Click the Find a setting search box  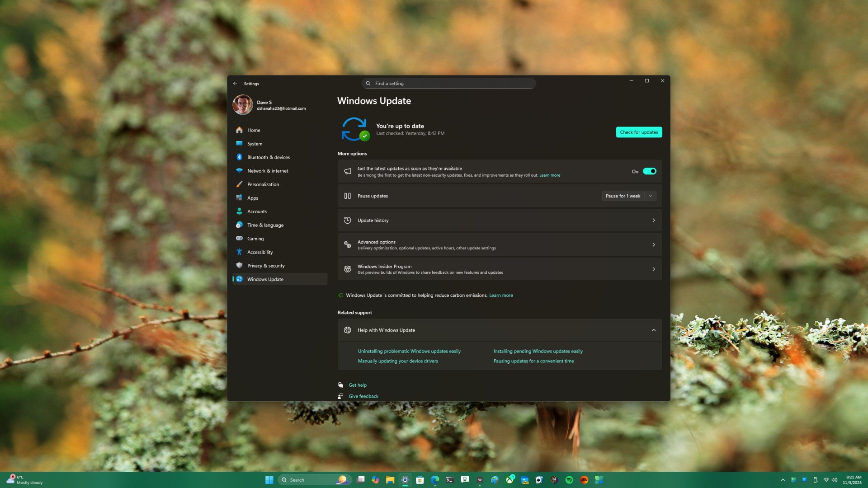(449, 84)
